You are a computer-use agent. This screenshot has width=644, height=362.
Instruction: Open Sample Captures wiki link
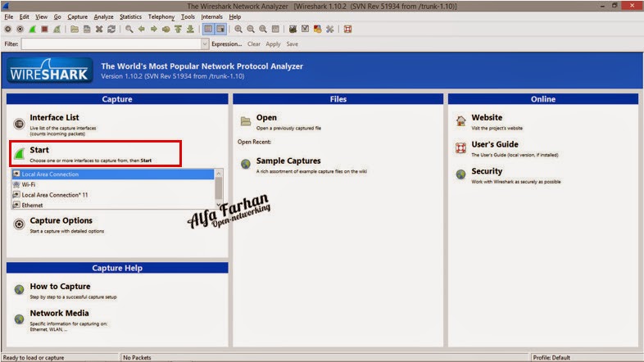(288, 161)
